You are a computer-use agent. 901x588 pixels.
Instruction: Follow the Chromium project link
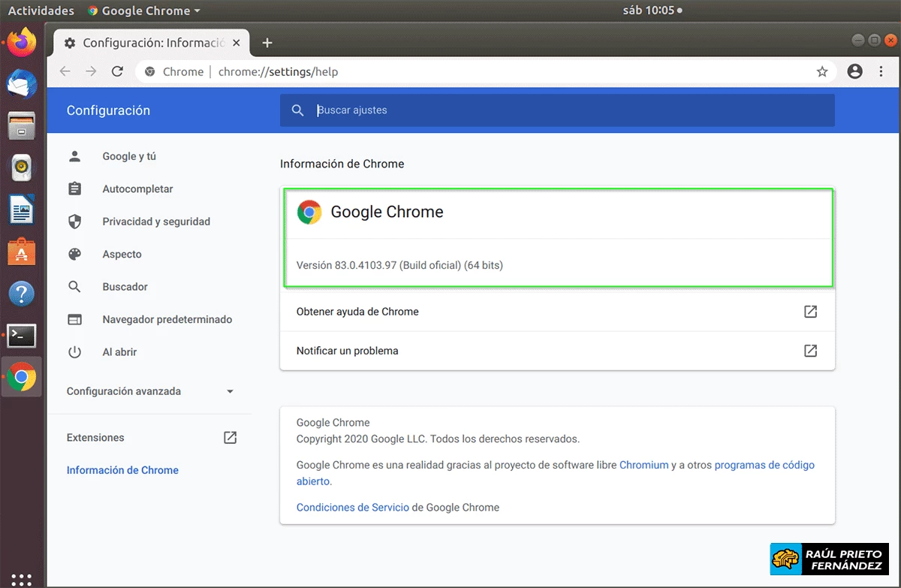(x=644, y=465)
